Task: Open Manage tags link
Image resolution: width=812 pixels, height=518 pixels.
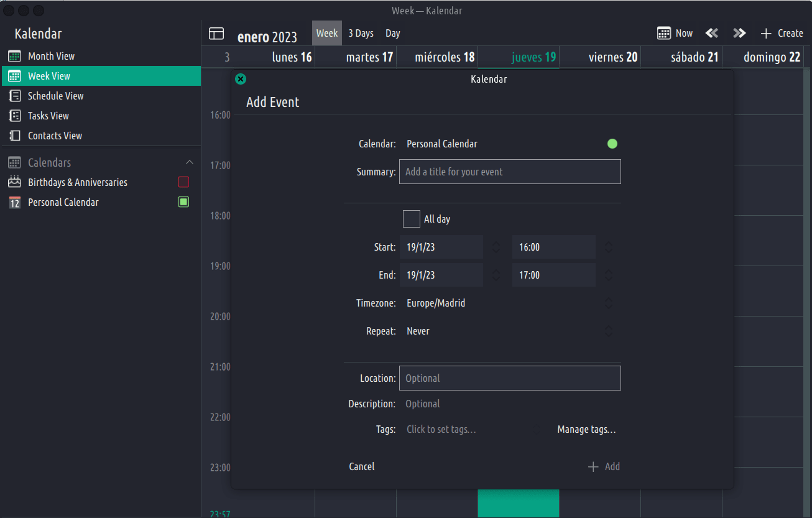Action: [x=586, y=430]
